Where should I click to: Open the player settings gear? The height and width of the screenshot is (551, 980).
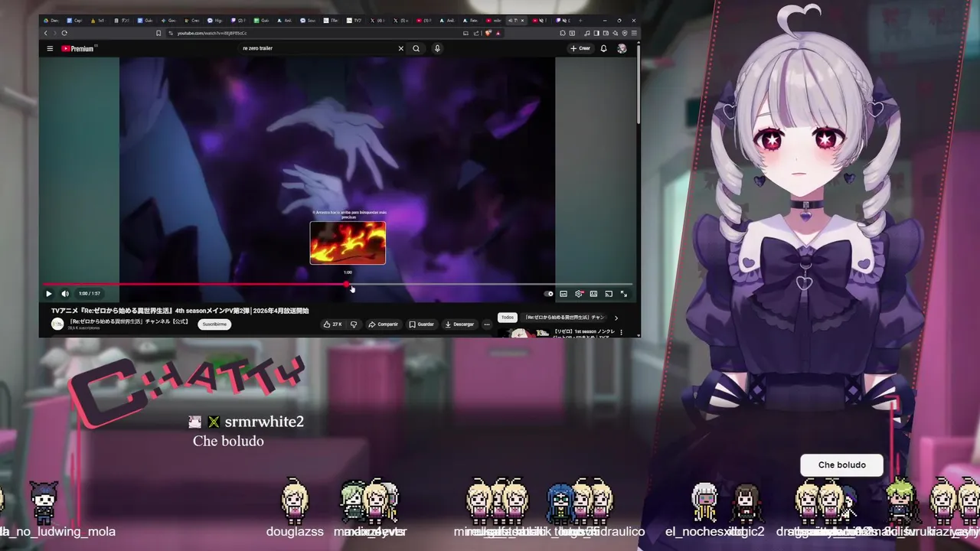(579, 294)
